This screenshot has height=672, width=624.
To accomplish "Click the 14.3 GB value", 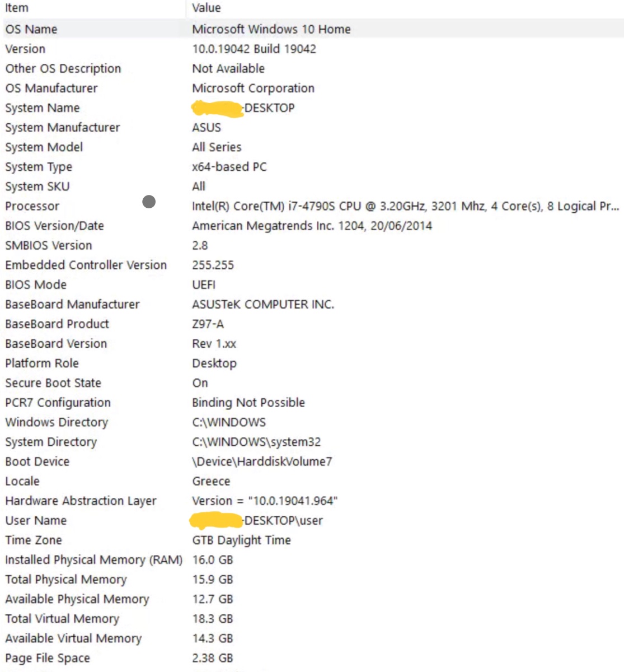I will pos(213,638).
